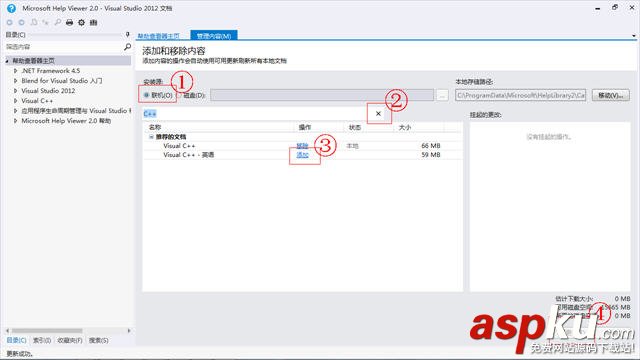Viewport: 640px width, 360px height.
Task: Expand the Microsoft Help Viewer 2.0 帮助 node
Action: click(x=16, y=121)
